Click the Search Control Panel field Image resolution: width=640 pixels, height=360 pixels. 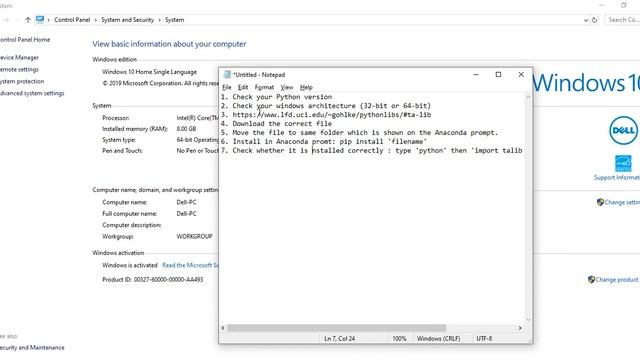[x=622, y=20]
